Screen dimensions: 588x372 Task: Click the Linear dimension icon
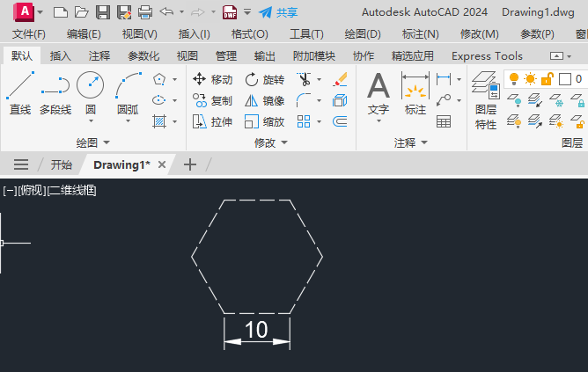point(444,79)
